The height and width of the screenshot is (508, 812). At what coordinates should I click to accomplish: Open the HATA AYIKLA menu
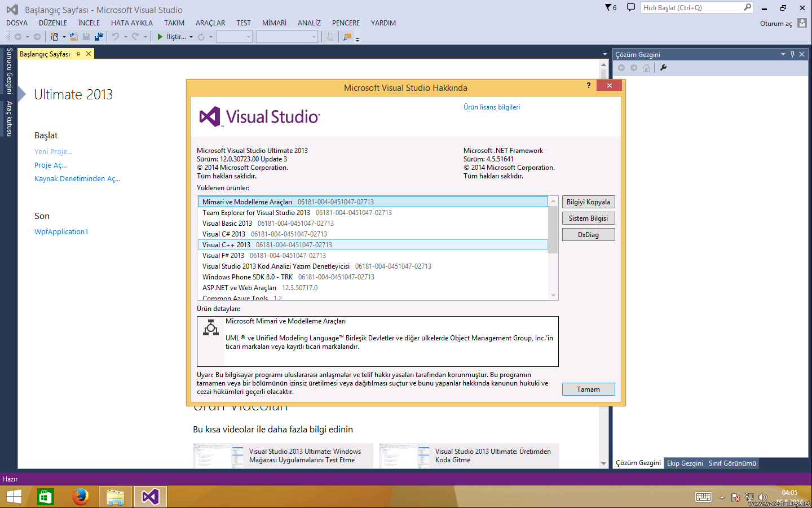click(x=132, y=23)
